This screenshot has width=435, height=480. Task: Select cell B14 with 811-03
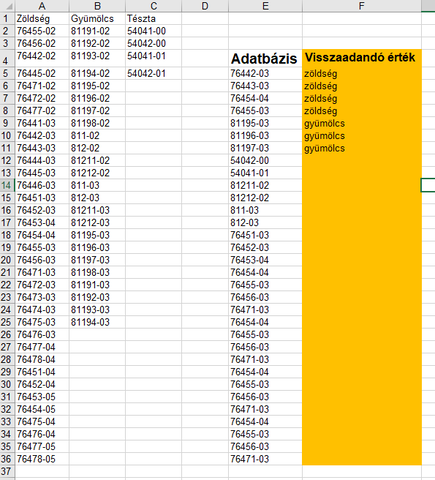(97, 185)
